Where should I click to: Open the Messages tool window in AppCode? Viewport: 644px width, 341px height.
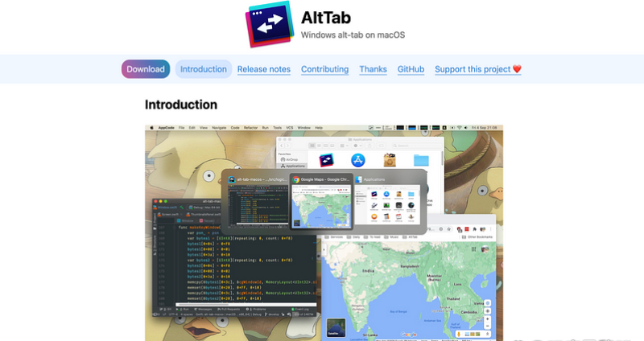click(x=203, y=310)
